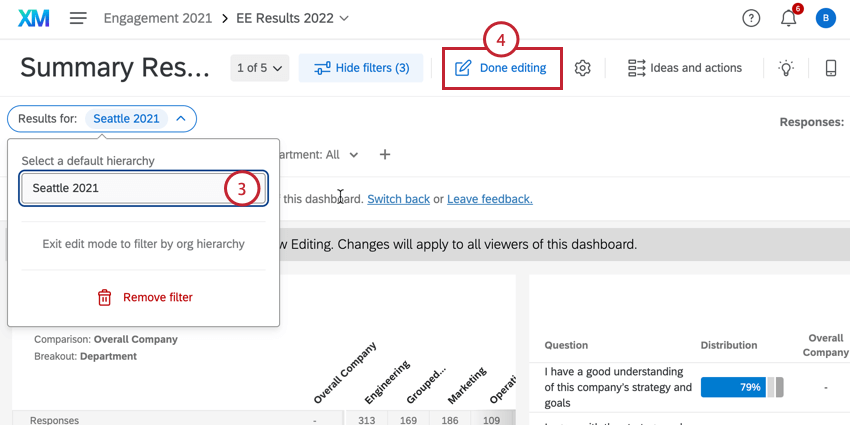The height and width of the screenshot is (425, 850).
Task: Open the hamburger navigation menu
Action: (x=78, y=18)
